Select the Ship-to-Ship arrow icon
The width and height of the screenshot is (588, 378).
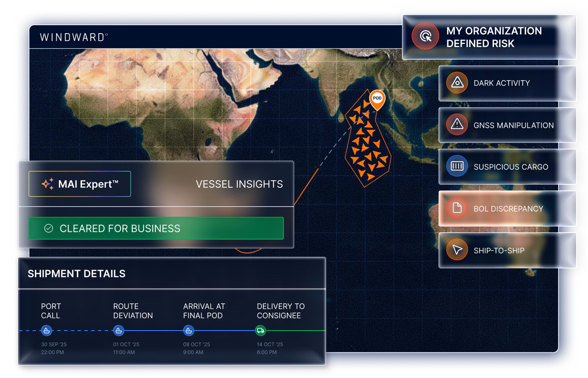coord(457,250)
